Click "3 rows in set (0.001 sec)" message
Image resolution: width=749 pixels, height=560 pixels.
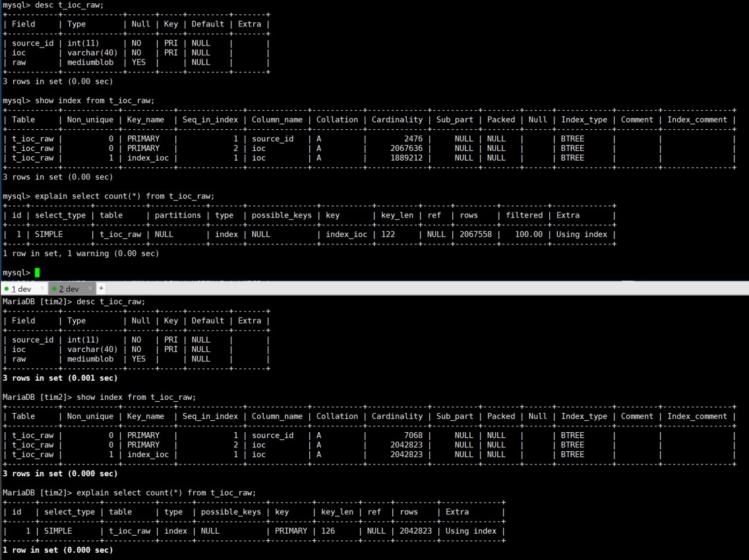tap(60, 378)
